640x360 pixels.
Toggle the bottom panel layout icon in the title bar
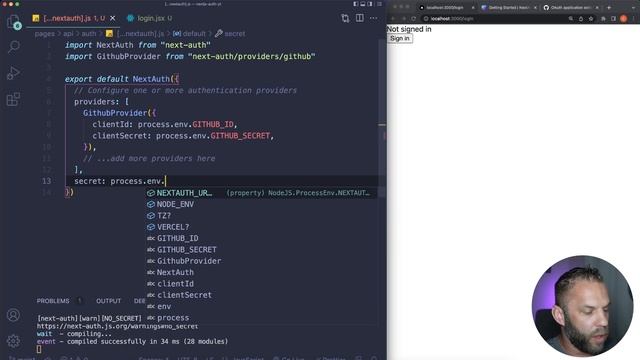pos(363,4)
